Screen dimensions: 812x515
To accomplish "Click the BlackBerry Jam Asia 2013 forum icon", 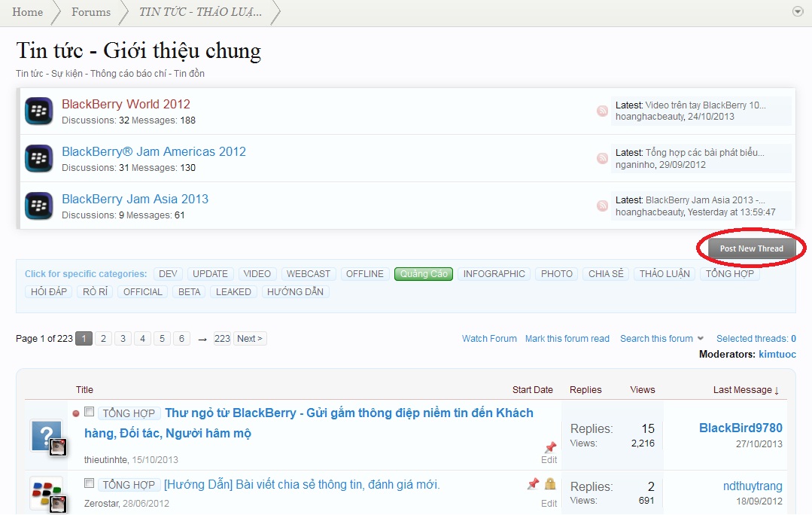I will [39, 206].
